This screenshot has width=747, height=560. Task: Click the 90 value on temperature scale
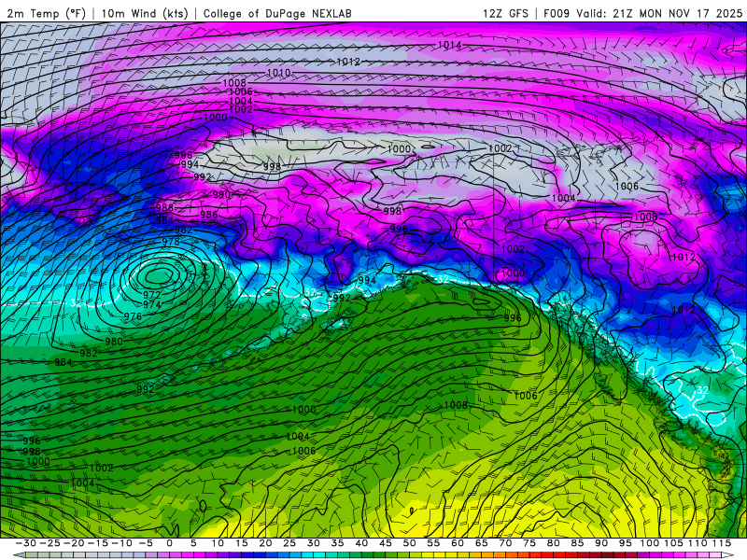tap(601, 543)
